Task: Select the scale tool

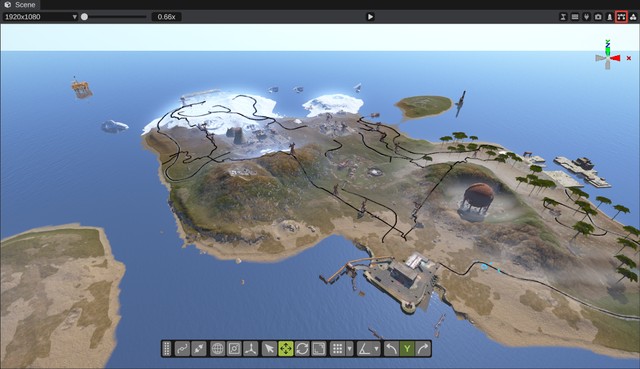Action: click(x=319, y=349)
